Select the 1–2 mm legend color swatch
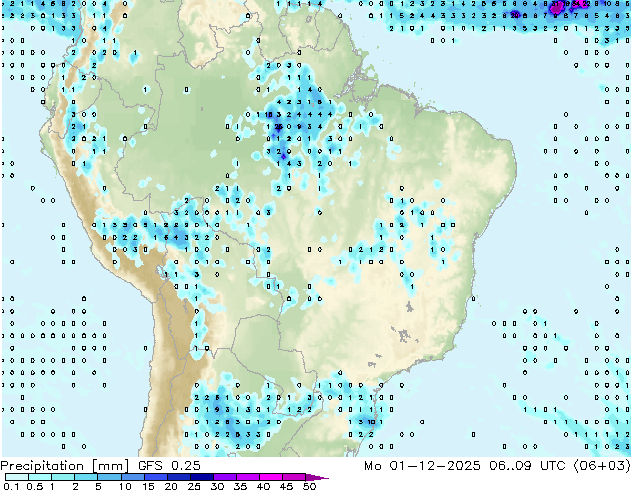This screenshot has height=490, width=634. point(63,477)
